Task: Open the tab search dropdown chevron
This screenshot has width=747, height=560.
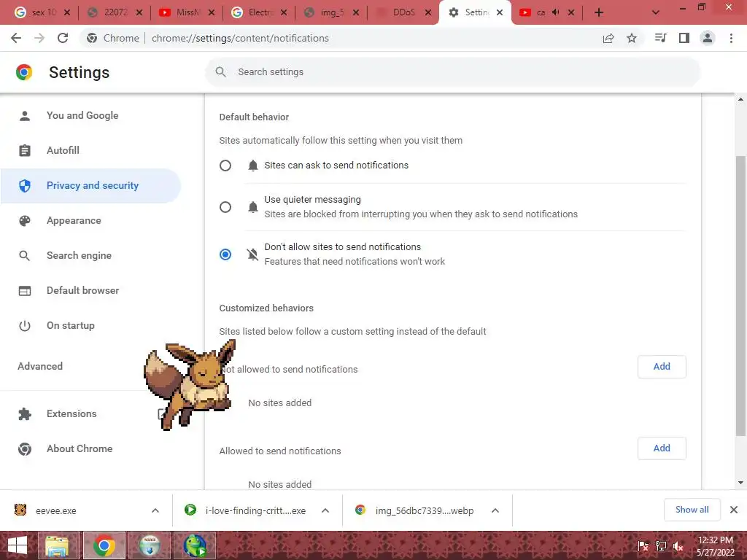Action: [656, 12]
